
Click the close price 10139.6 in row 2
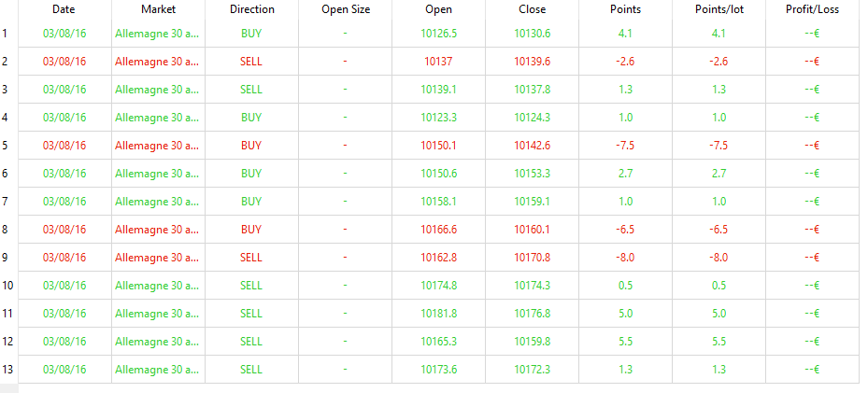click(x=532, y=62)
